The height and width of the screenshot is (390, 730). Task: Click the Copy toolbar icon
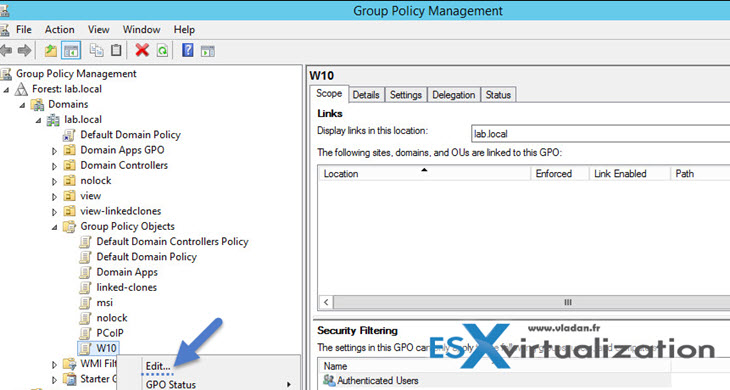(x=96, y=50)
